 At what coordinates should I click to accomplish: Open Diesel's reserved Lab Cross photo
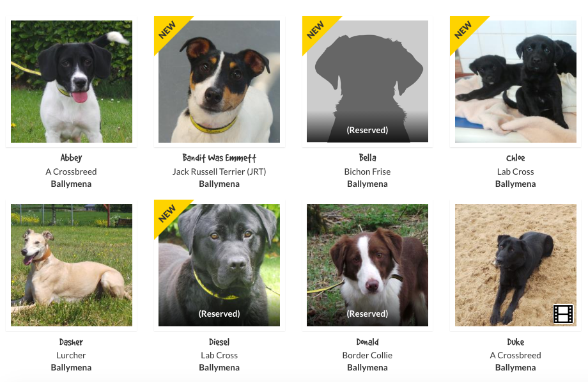tap(219, 265)
